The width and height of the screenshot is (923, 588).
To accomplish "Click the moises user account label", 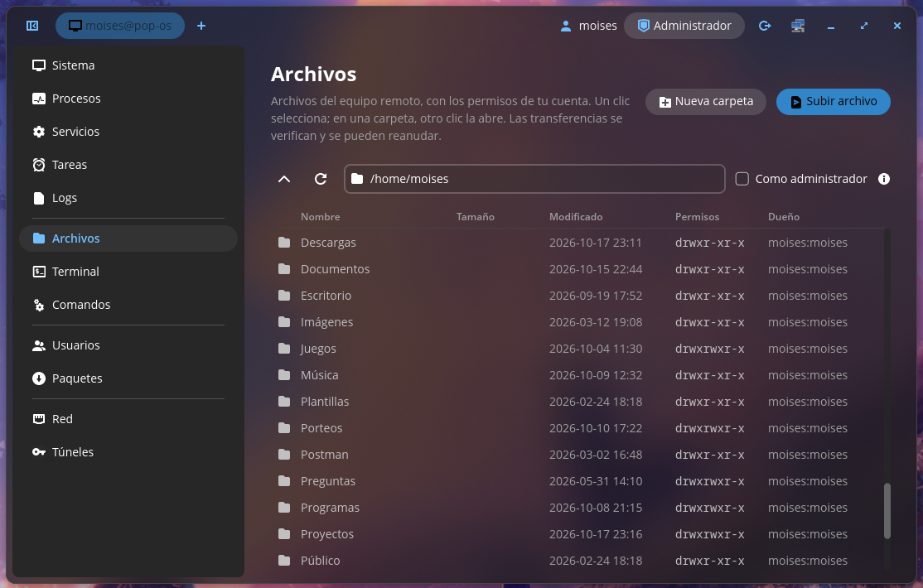I will (x=588, y=26).
